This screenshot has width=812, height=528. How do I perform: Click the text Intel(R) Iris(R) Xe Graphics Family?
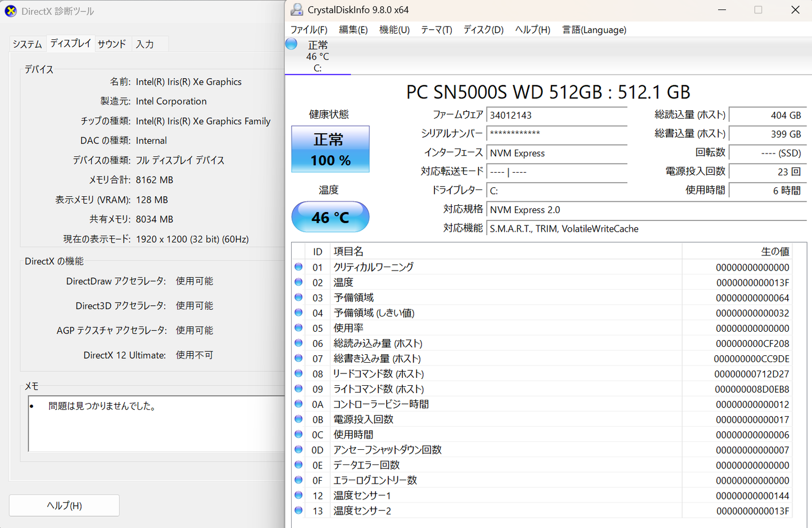tap(203, 121)
